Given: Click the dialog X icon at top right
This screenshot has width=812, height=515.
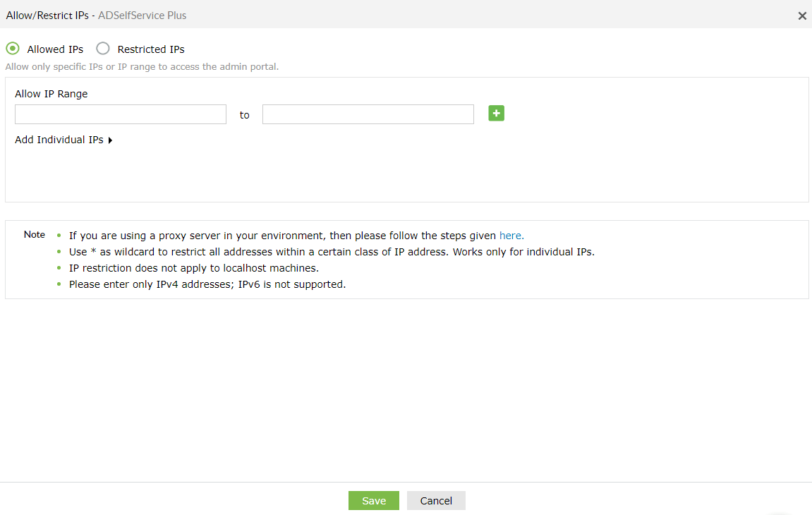Looking at the screenshot, I should click(802, 15).
